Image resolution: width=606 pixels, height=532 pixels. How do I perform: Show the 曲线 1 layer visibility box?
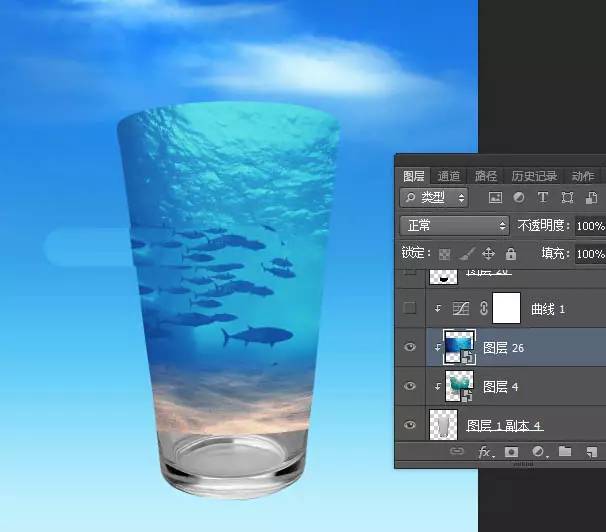click(x=409, y=309)
